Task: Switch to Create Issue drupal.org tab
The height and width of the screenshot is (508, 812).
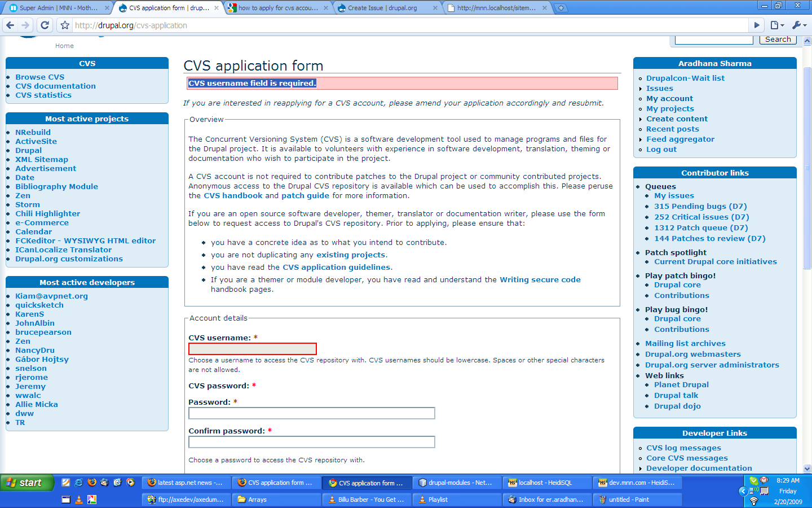Action: tap(387, 8)
